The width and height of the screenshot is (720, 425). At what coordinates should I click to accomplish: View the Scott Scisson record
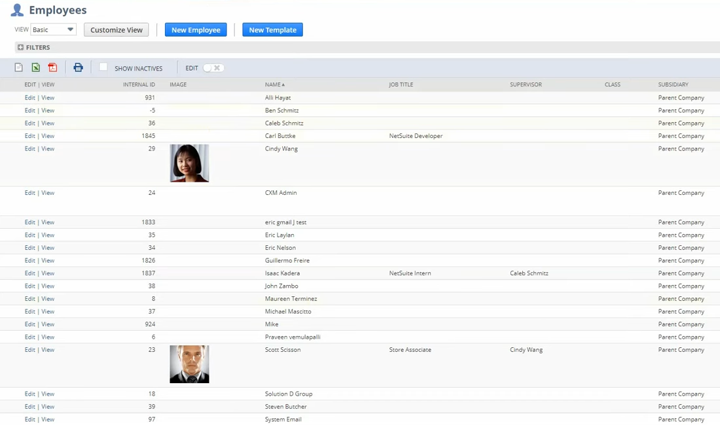pos(48,350)
